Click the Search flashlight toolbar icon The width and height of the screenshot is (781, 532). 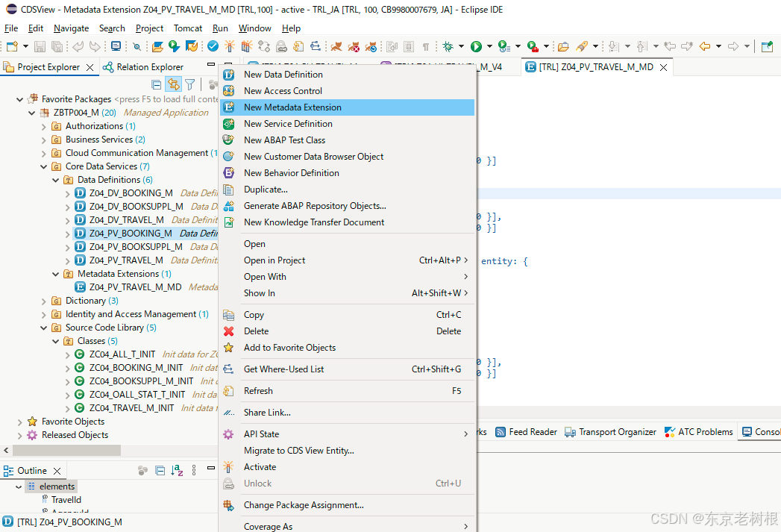click(x=581, y=47)
